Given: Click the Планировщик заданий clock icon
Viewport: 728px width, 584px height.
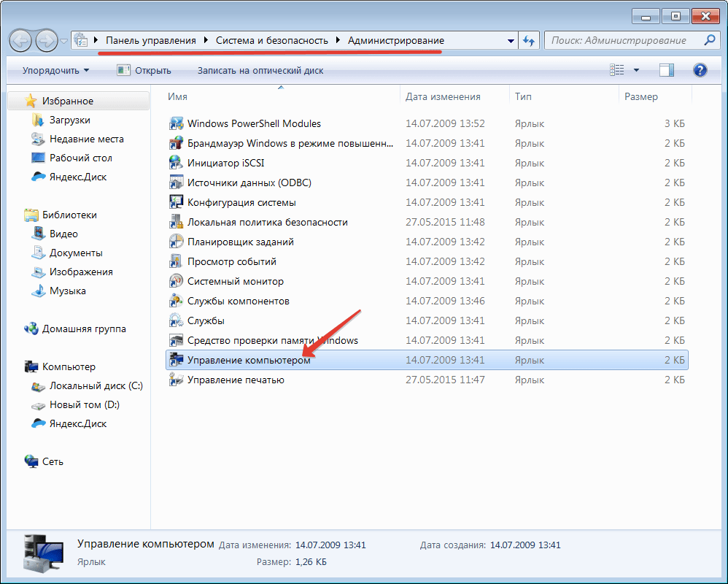Looking at the screenshot, I should [176, 242].
